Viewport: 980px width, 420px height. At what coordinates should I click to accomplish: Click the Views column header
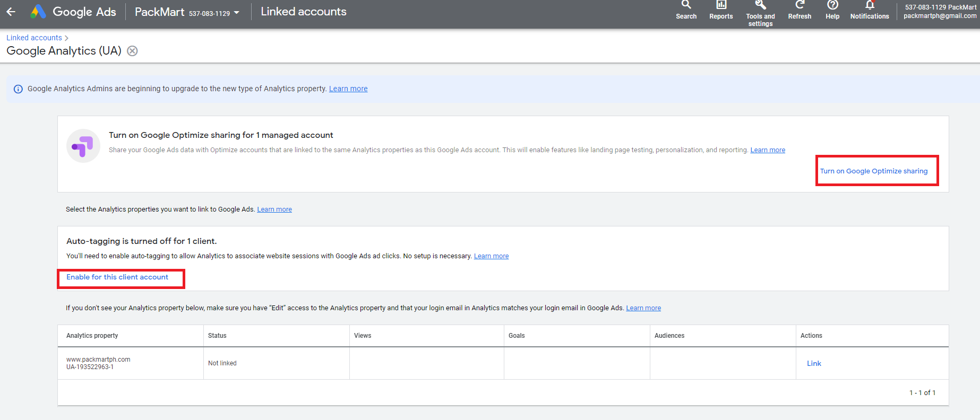[363, 336]
